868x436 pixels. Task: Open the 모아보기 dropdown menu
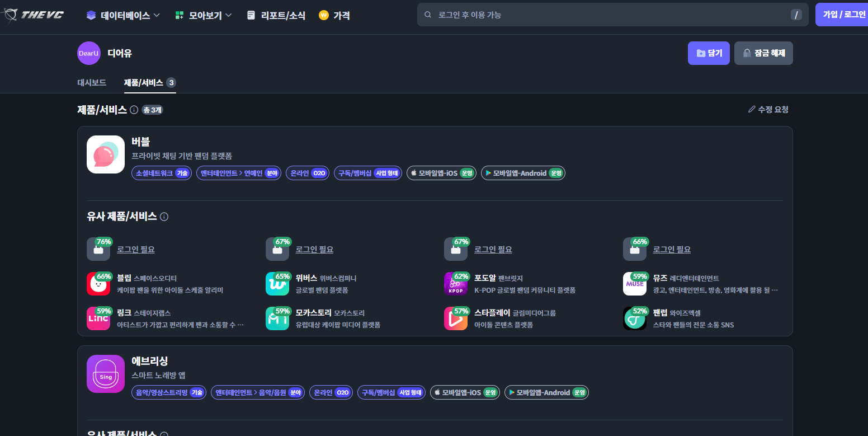pos(203,16)
